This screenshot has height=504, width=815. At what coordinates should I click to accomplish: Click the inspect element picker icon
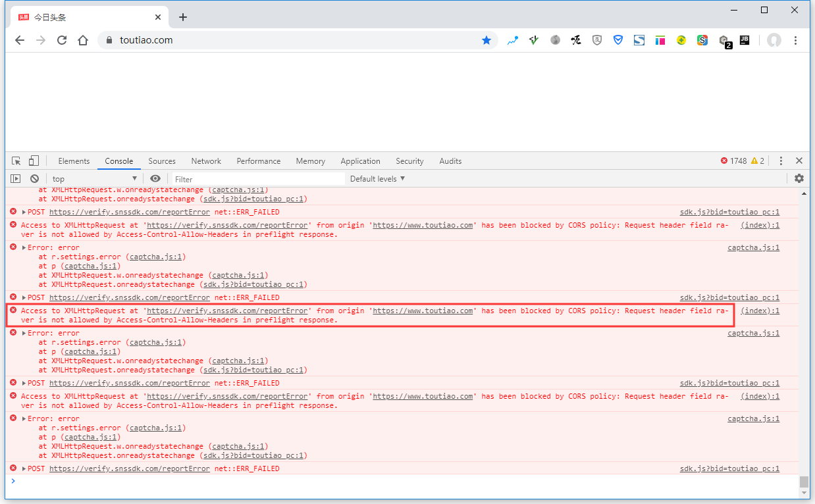coord(16,161)
